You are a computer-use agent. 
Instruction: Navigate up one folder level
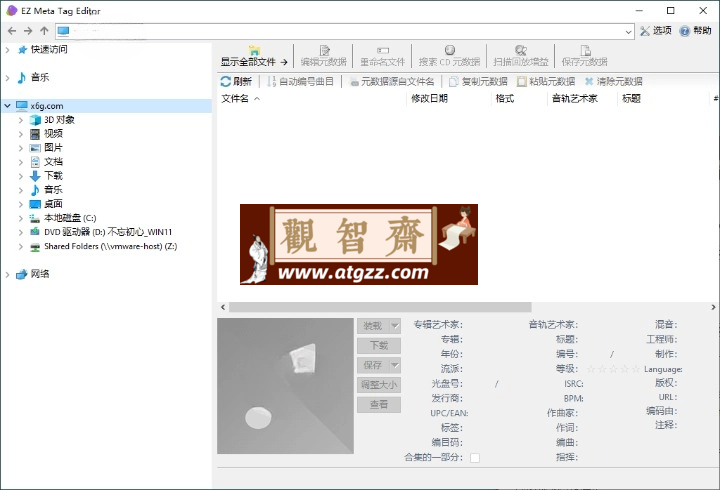(x=44, y=31)
